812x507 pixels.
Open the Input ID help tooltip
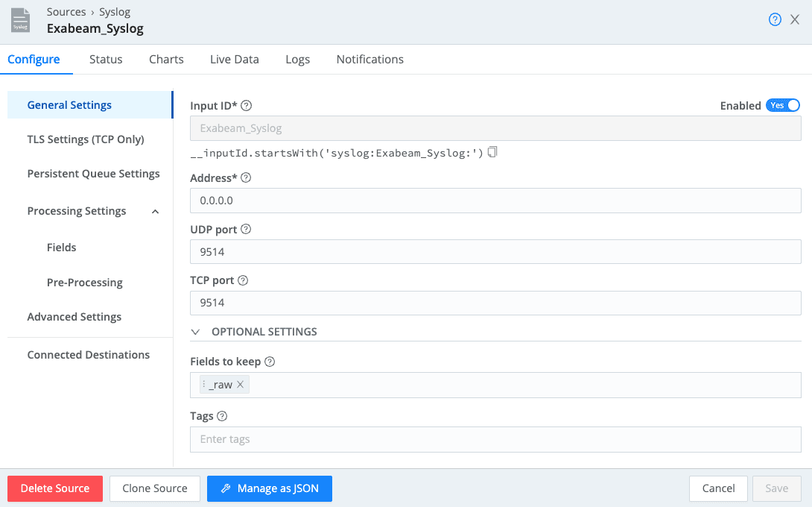[x=246, y=105]
